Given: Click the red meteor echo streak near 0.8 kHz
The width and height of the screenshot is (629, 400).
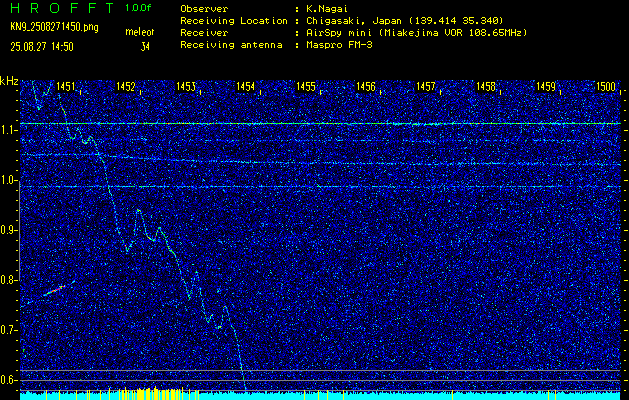Looking at the screenshot, I should coord(55,290).
